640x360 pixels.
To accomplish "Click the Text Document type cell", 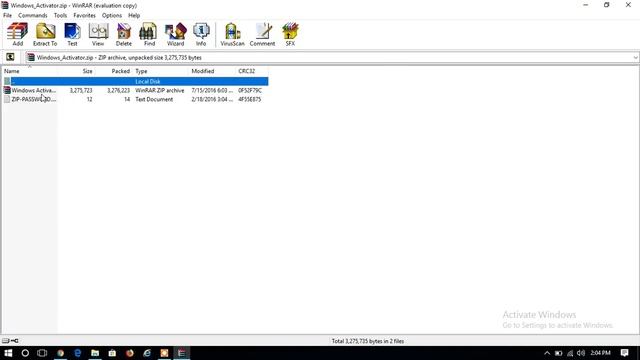I will pos(154,99).
